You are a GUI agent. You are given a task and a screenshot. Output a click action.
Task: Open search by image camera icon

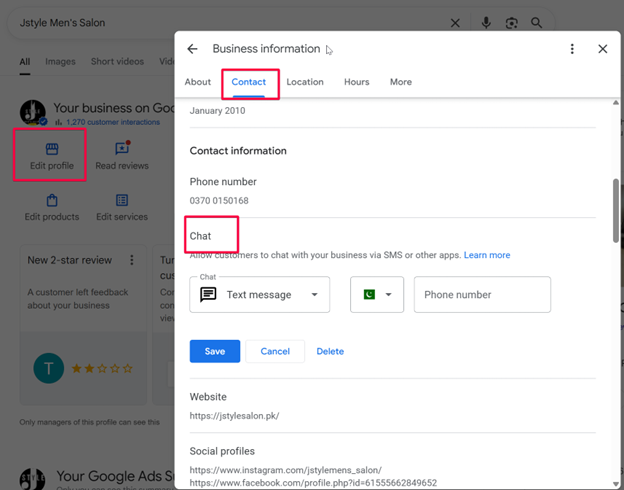coord(511,23)
